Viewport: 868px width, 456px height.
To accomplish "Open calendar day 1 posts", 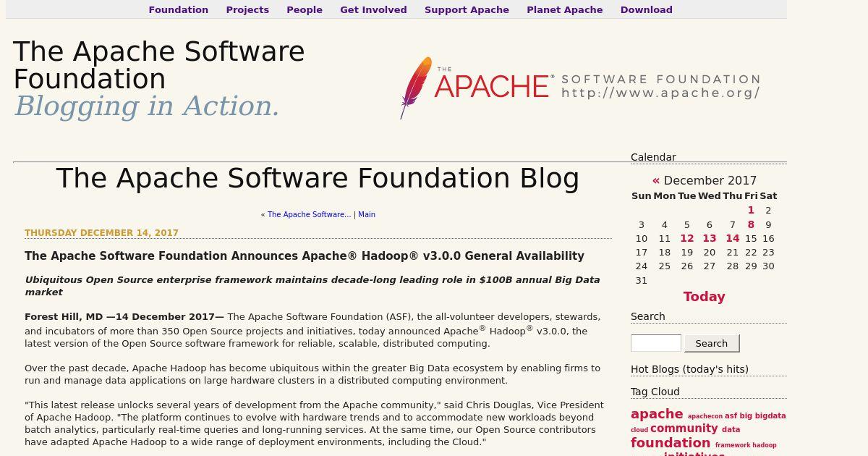I will pos(751,210).
